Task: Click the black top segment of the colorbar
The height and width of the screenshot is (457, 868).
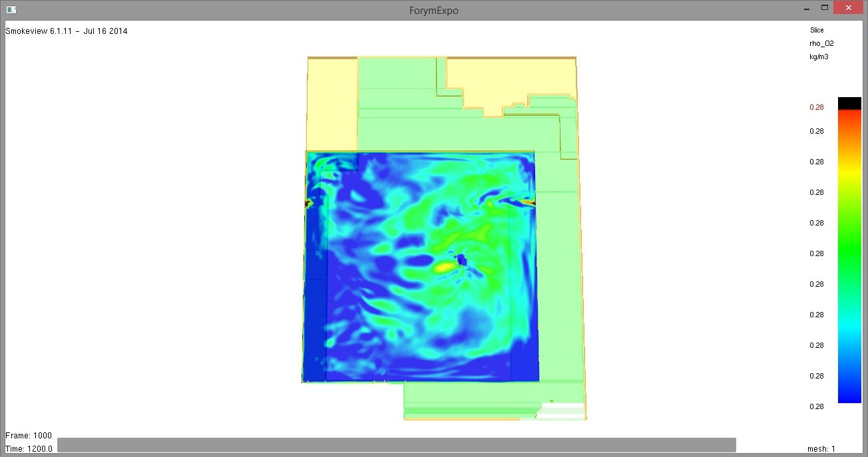Action: pyautogui.click(x=849, y=103)
